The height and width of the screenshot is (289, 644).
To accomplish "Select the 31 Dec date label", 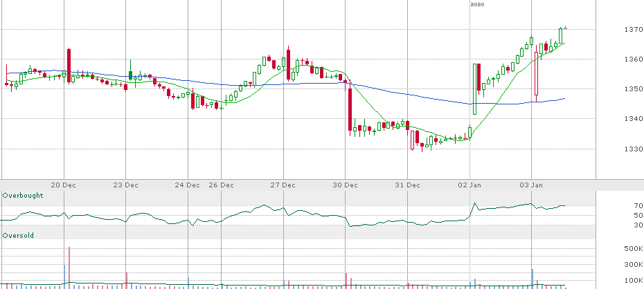I will [x=407, y=185].
